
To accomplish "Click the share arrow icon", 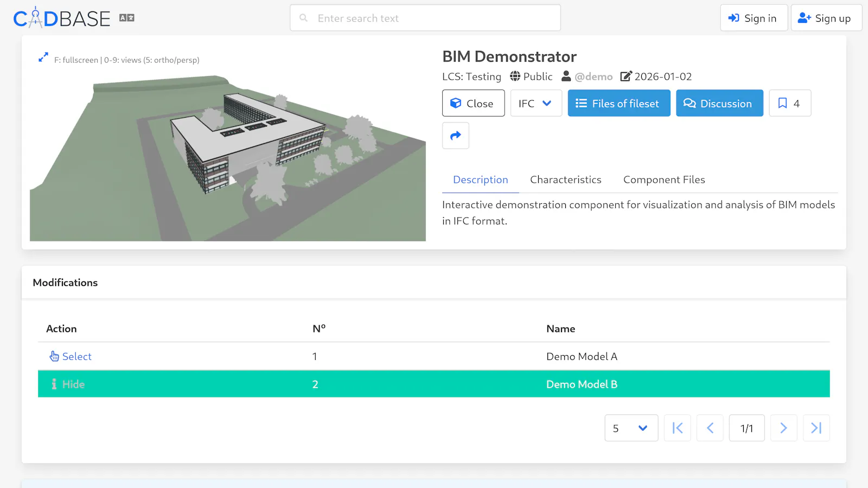I will (x=456, y=136).
